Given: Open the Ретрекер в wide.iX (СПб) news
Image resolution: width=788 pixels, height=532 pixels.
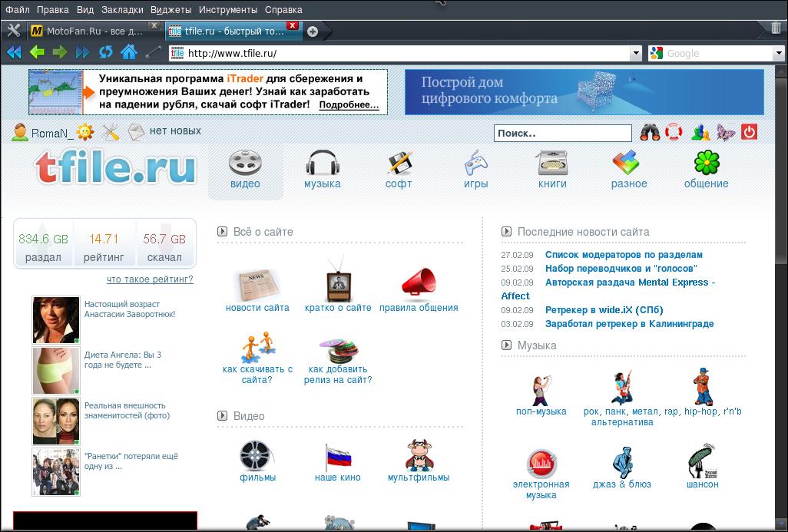Looking at the screenshot, I should point(604,310).
